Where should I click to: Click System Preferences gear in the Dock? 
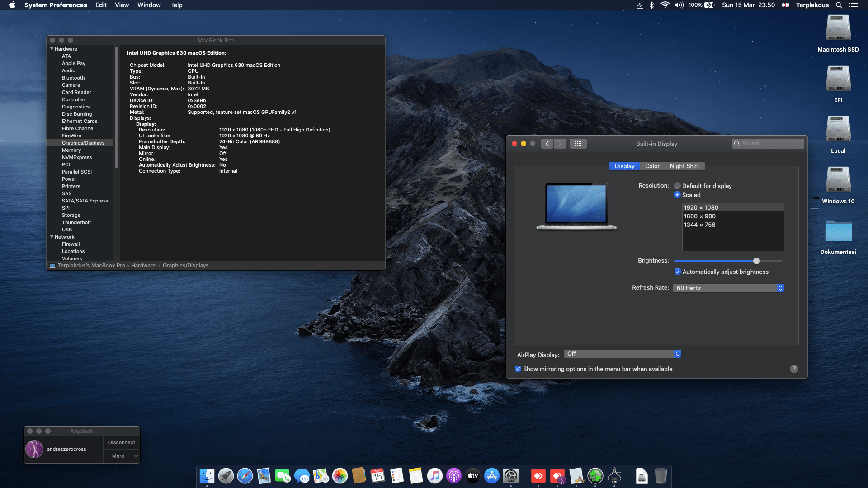[x=511, y=476]
